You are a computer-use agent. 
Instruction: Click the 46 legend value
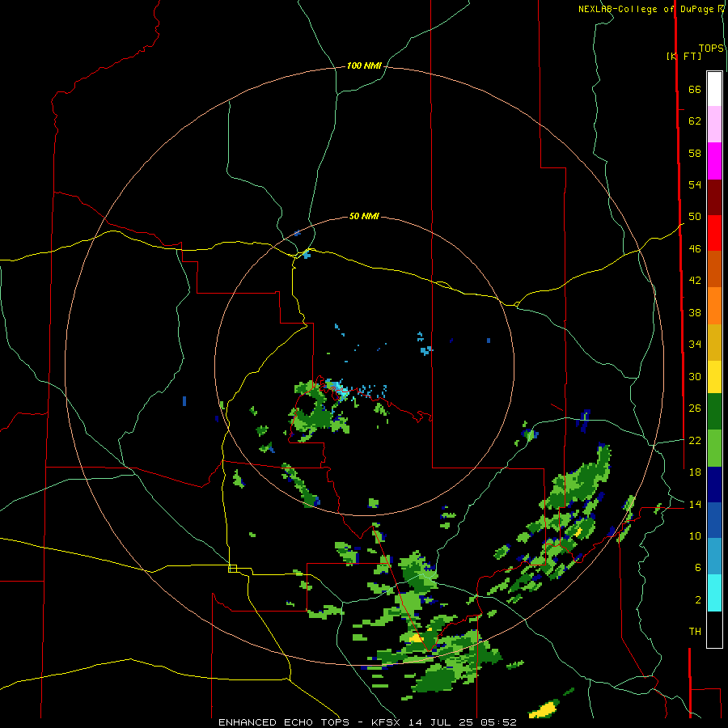[x=695, y=249]
